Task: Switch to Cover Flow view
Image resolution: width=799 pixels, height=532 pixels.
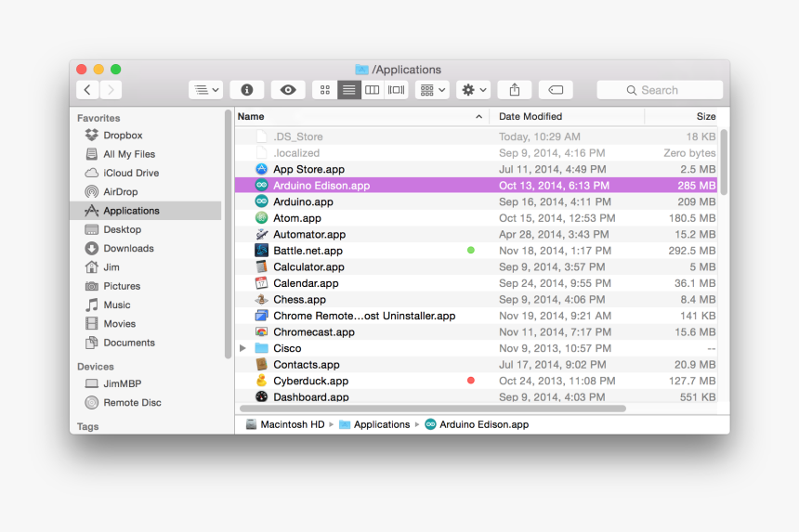Action: coord(397,90)
